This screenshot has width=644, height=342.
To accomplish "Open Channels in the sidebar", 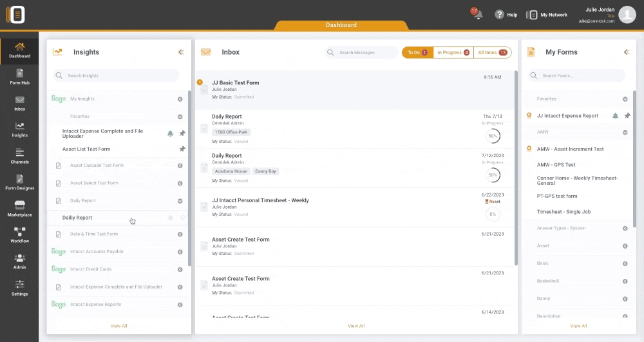I will 19,156.
